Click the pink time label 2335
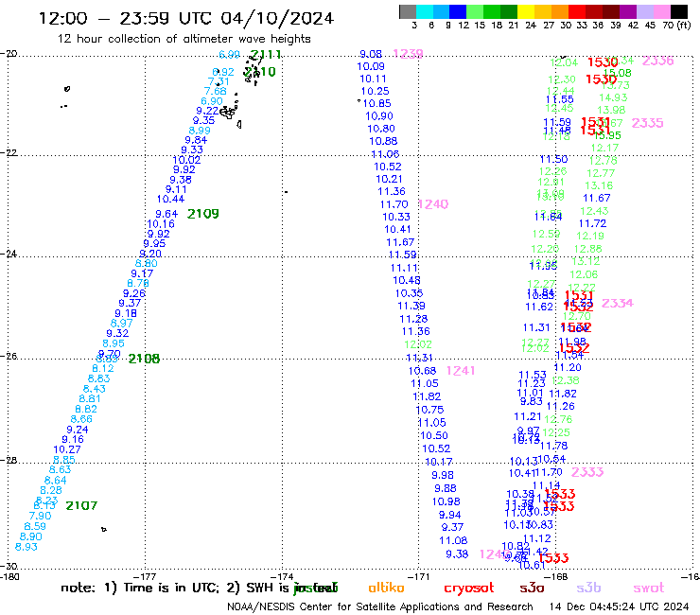Viewport: 700px width, 615px height. pyautogui.click(x=647, y=123)
